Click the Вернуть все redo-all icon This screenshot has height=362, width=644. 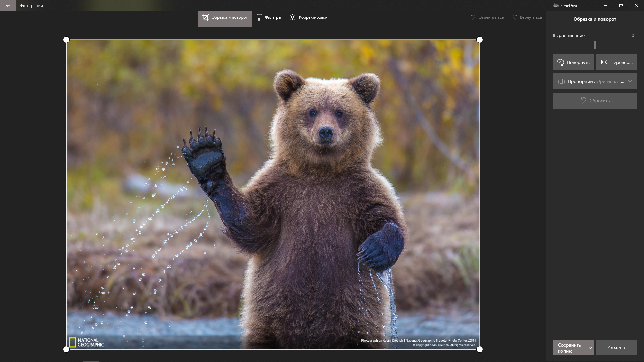tap(515, 17)
